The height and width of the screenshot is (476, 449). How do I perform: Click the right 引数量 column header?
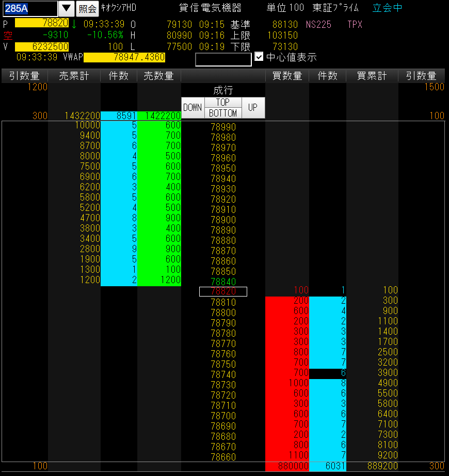tap(421, 76)
